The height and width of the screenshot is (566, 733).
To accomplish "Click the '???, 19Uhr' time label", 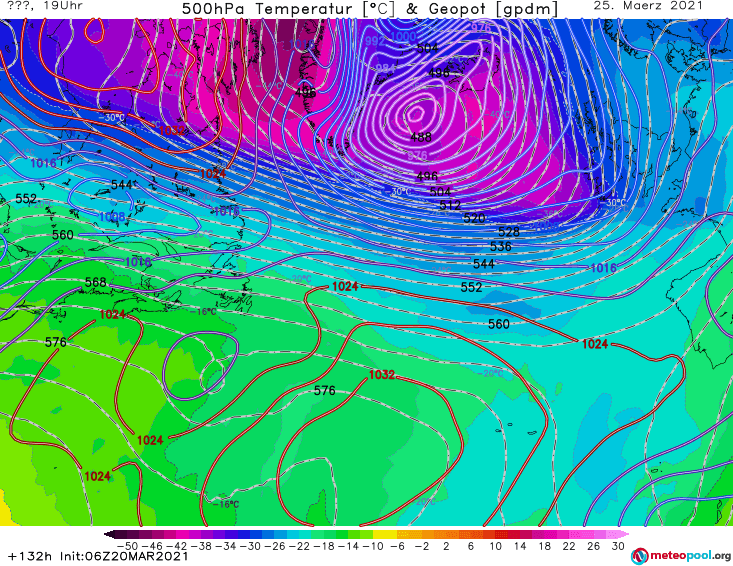I will point(45,6).
